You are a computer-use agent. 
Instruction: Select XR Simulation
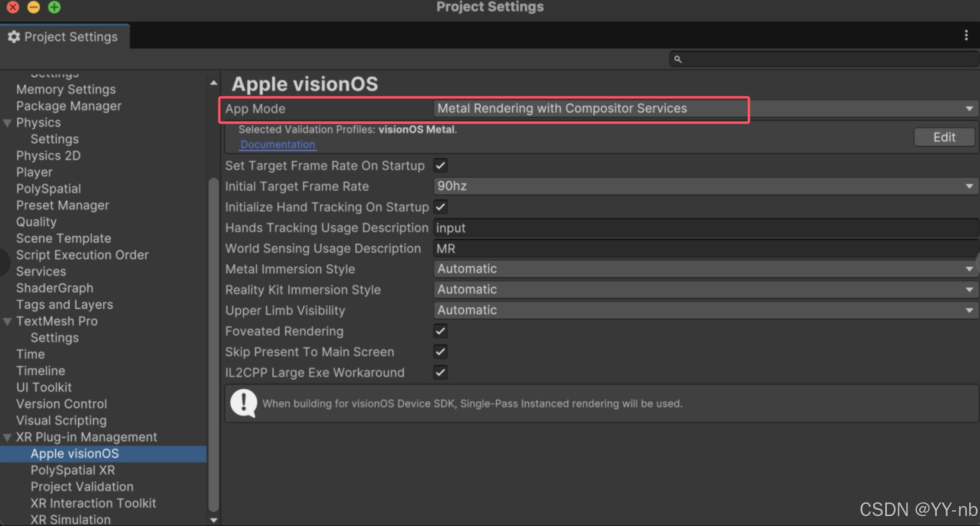pyautogui.click(x=70, y=519)
